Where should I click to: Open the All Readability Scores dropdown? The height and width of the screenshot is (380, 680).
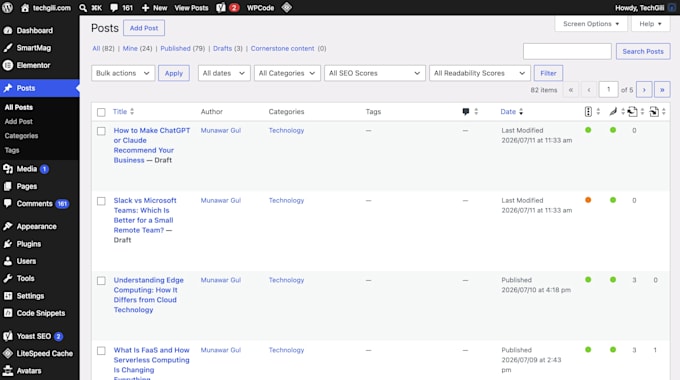[480, 73]
